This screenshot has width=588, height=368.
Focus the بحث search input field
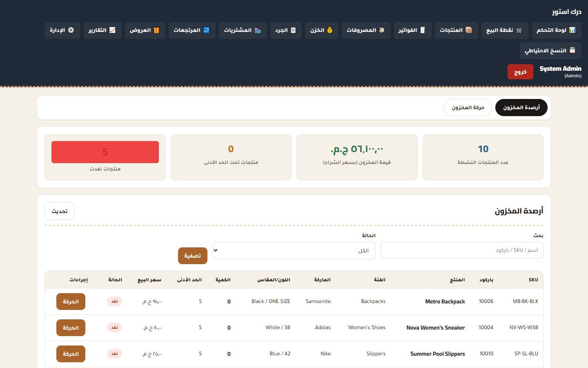(462, 250)
